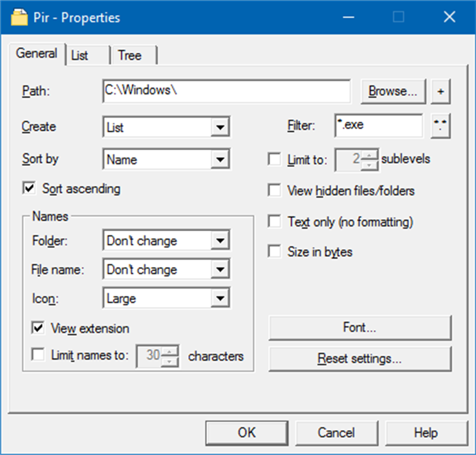Enable View hidden files/folders
The image size is (476, 455).
(x=275, y=191)
